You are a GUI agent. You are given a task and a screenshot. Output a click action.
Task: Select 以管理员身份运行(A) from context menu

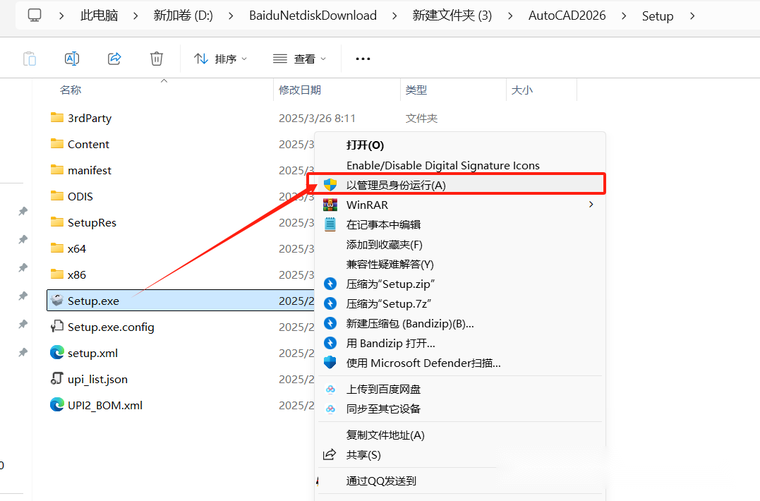396,185
